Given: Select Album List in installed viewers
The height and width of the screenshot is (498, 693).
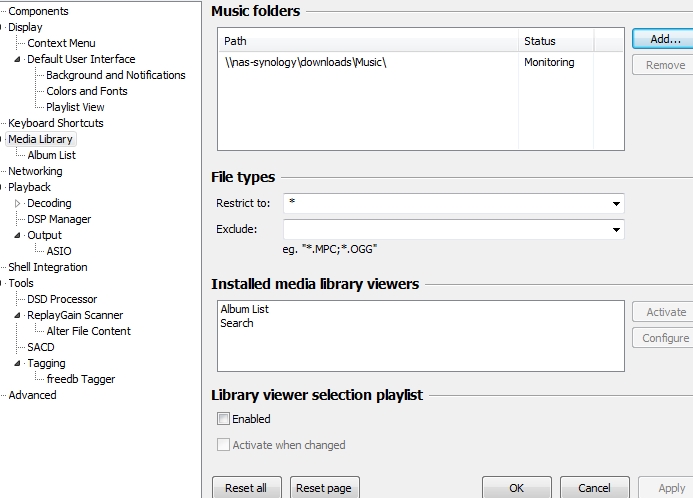Looking at the screenshot, I should click(x=244, y=309).
